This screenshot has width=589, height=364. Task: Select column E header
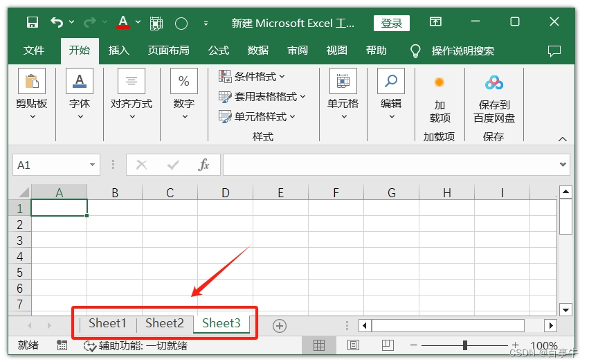coord(280,192)
